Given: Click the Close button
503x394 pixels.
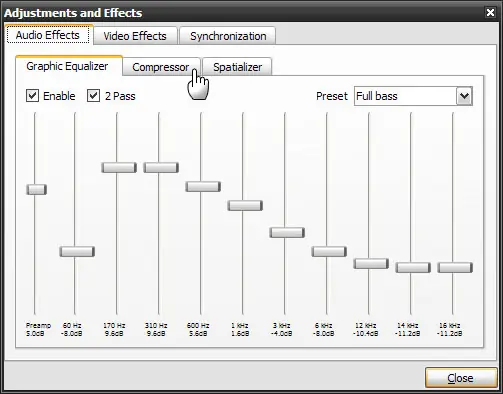Looking at the screenshot, I should tap(461, 378).
